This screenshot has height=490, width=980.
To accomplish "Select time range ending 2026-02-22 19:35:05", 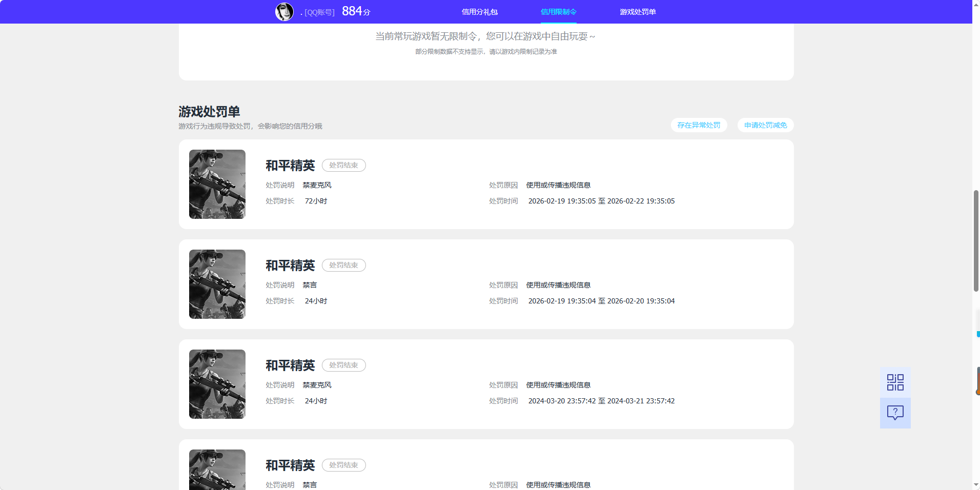I will (601, 201).
